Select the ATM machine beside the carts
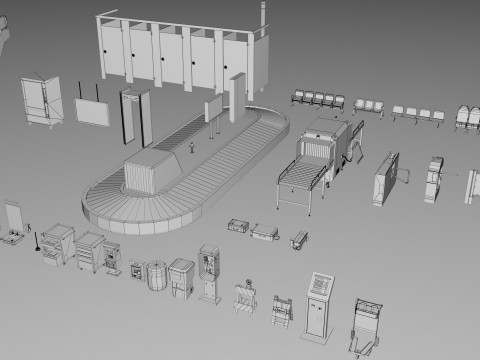The image size is (480, 360). pyautogui.click(x=112, y=259)
